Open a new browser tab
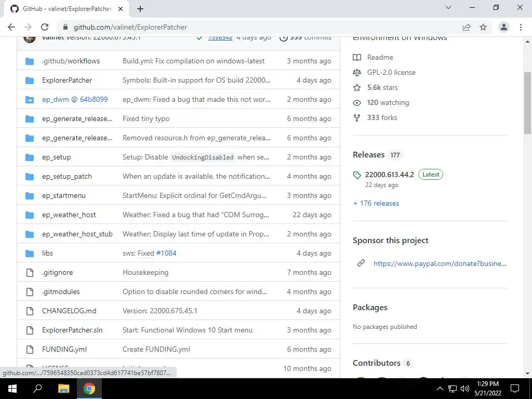Screen dimensions: 532x399 tap(140, 9)
